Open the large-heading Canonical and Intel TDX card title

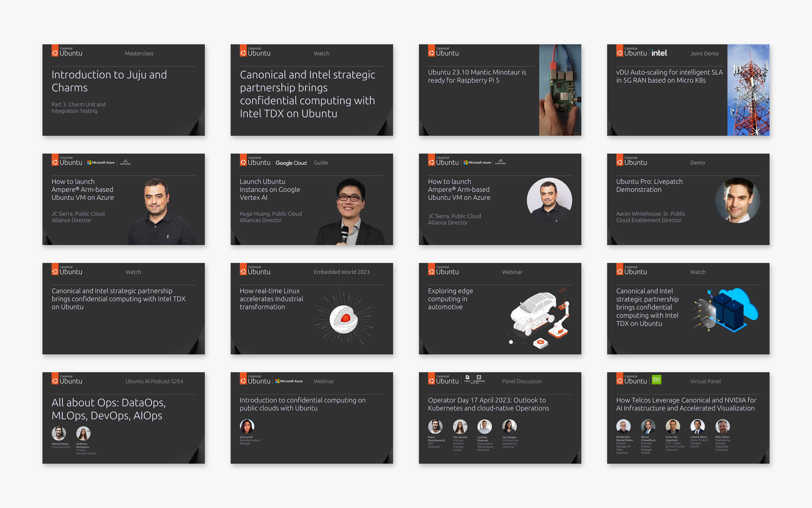pos(307,94)
